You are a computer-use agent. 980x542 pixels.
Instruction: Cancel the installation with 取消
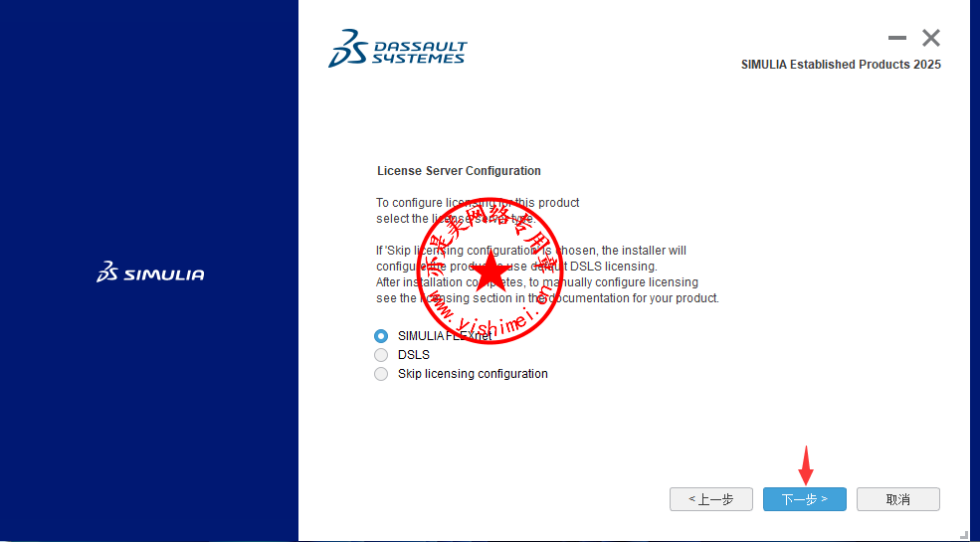click(898, 499)
